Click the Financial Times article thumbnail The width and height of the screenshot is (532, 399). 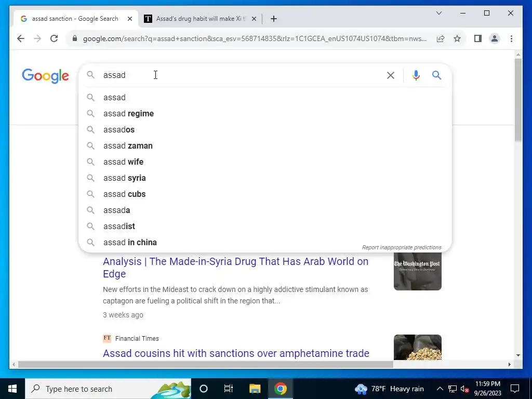(x=417, y=348)
